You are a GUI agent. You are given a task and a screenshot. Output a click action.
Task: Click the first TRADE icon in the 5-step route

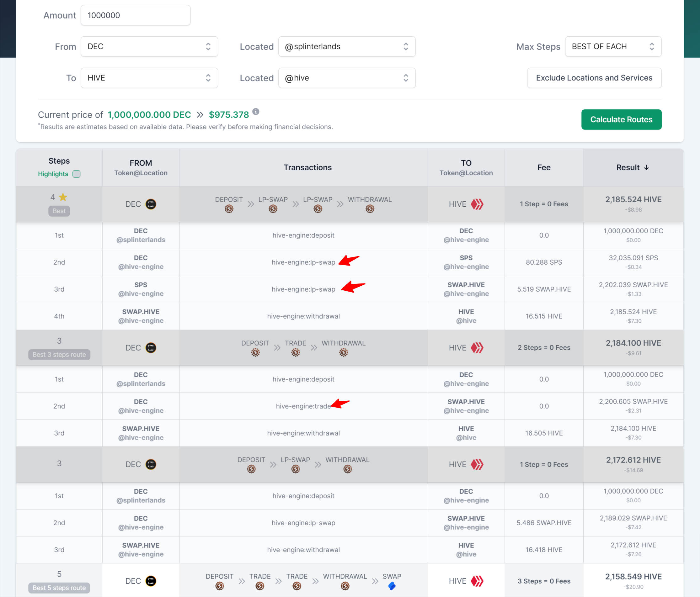(x=260, y=586)
